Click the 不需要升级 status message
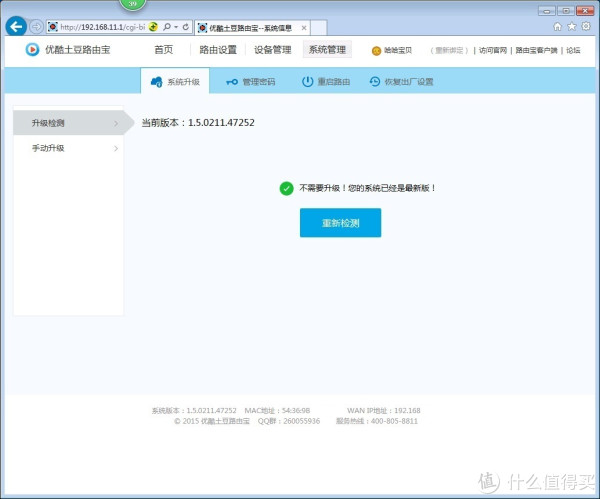 tap(367, 188)
